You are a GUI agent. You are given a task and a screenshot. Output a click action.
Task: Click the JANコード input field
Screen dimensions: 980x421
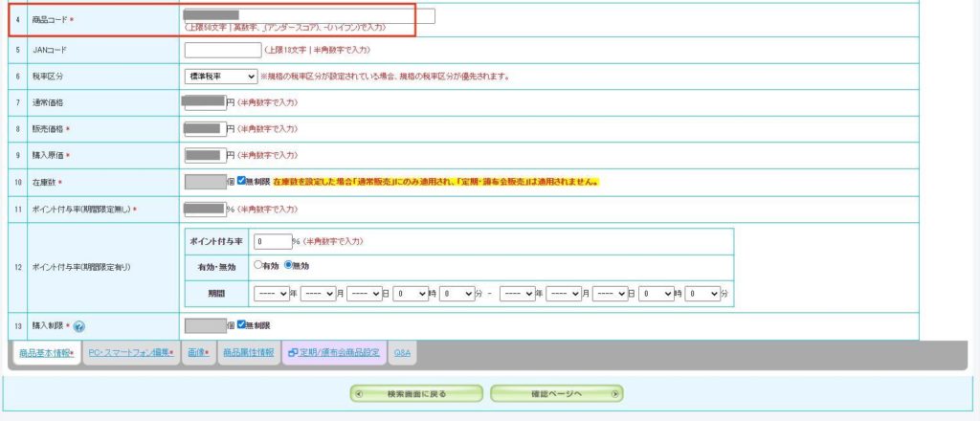[222, 50]
